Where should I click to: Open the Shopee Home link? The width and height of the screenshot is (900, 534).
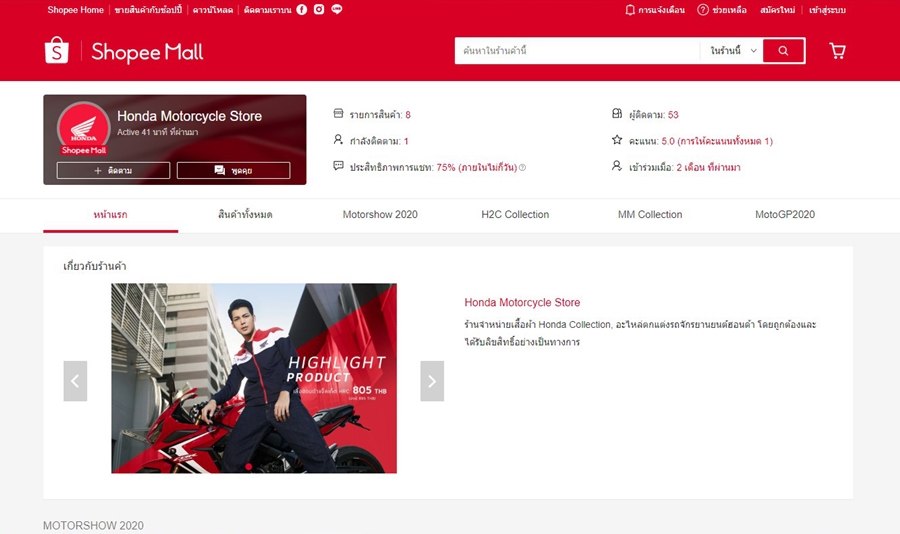pyautogui.click(x=76, y=10)
